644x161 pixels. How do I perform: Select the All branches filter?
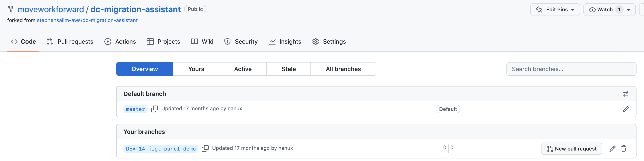point(343,69)
